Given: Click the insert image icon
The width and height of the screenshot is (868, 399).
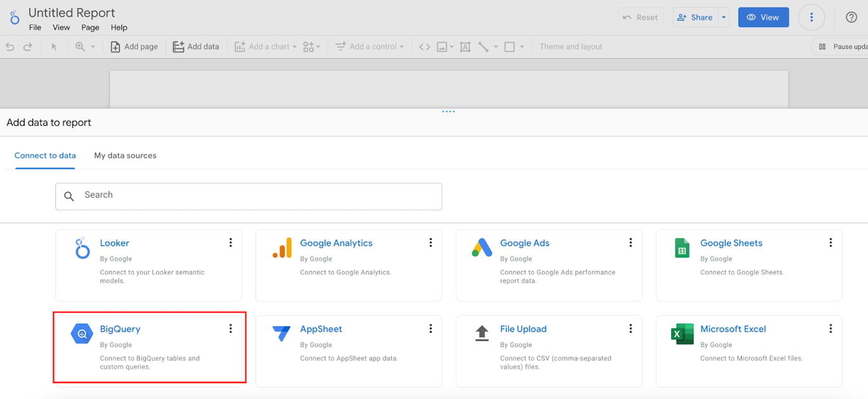Looking at the screenshot, I should coord(442,46).
